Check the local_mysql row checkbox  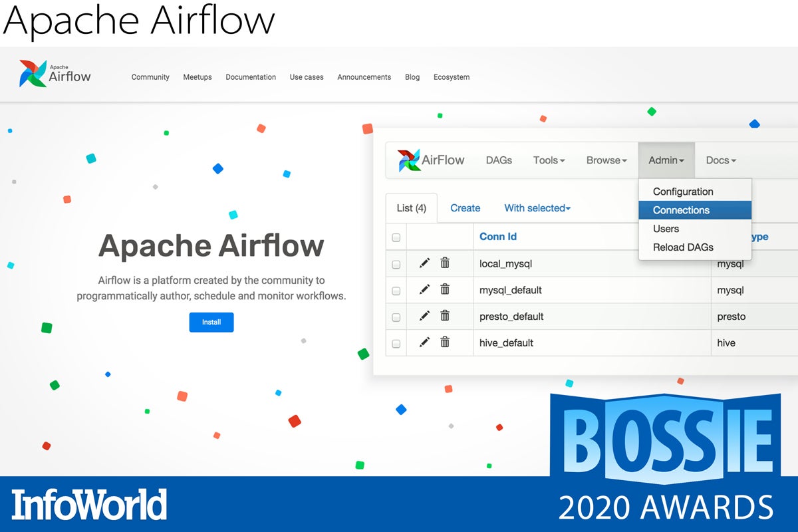[x=396, y=265]
